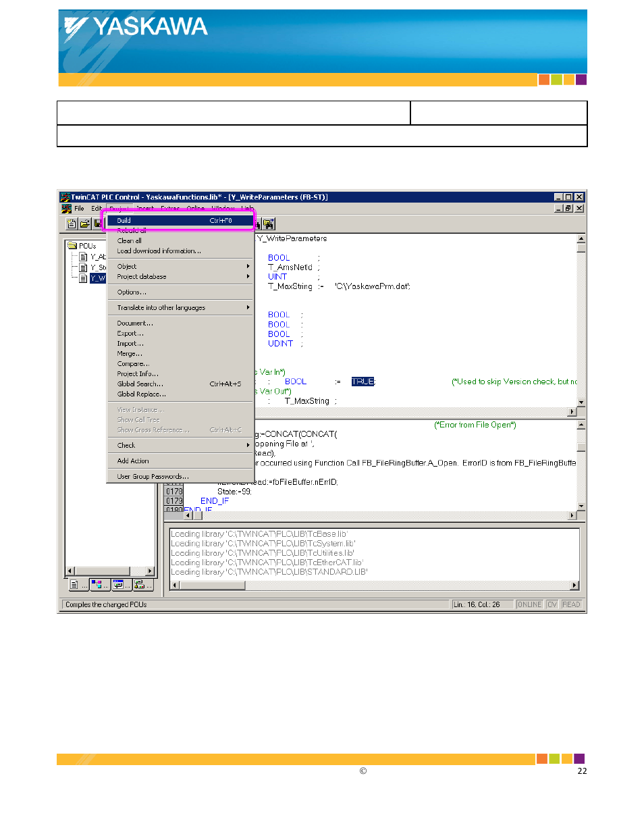Image resolution: width=644 pixels, height=834 pixels.
Task: Expand the Object submenu
Action: (x=180, y=266)
